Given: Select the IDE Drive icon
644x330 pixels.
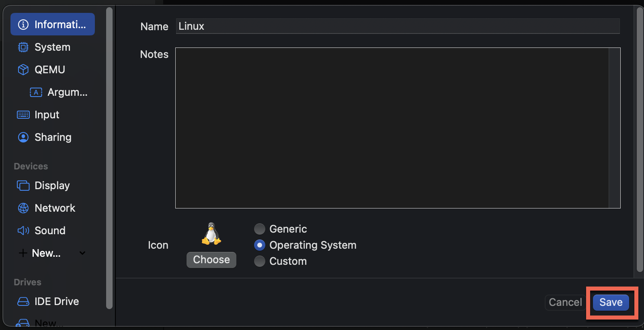Looking at the screenshot, I should (x=23, y=301).
